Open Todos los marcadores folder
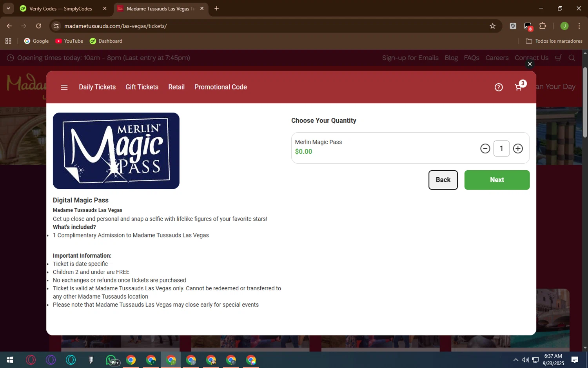Image resolution: width=588 pixels, height=368 pixels. (554, 41)
